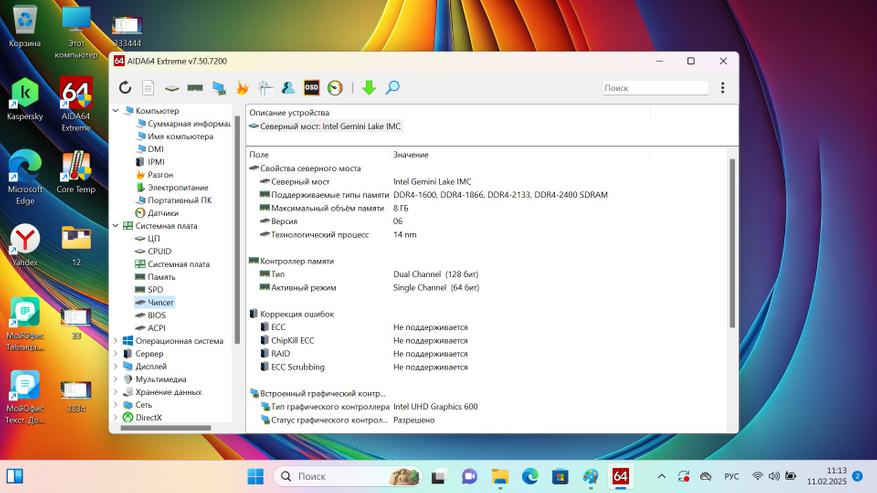Select BIOS tree item
Screen dimensions: 877x493
click(x=150, y=315)
